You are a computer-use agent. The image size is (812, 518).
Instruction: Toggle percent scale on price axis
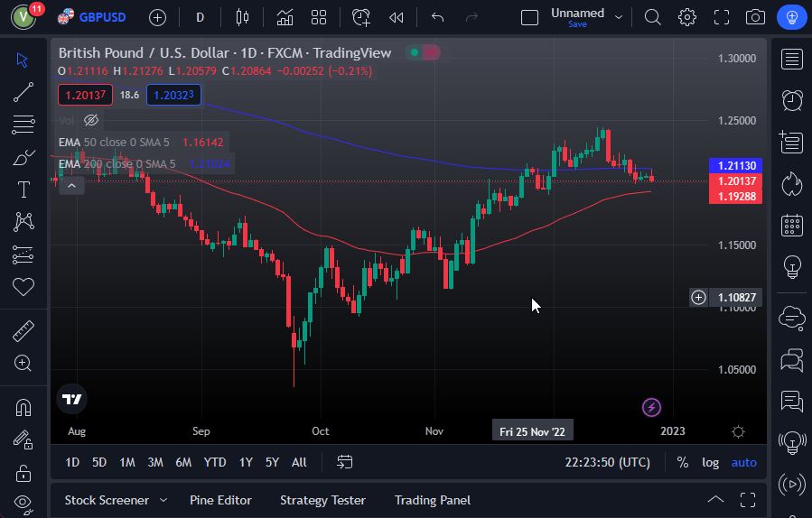pyautogui.click(x=683, y=462)
